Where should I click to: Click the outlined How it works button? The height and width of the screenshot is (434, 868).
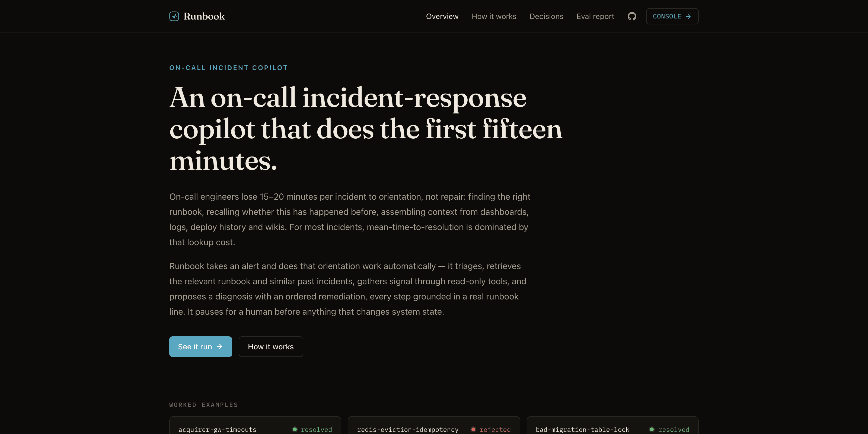coord(271,346)
